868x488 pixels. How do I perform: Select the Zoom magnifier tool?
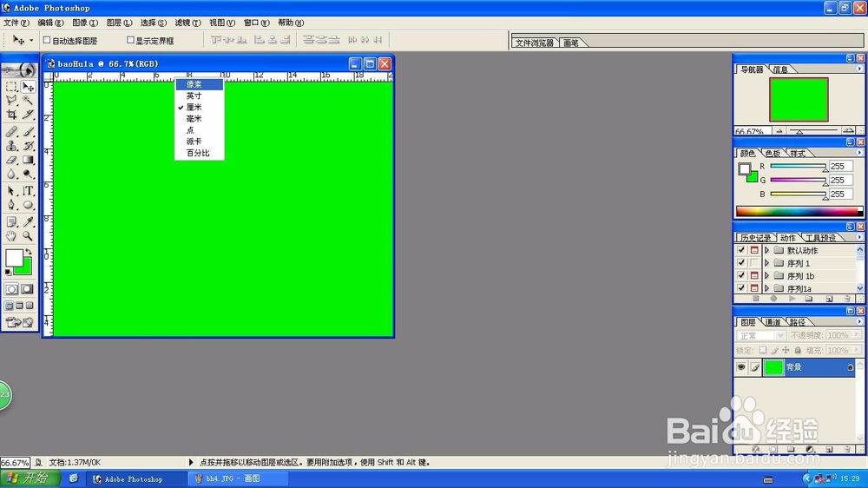tap(28, 235)
